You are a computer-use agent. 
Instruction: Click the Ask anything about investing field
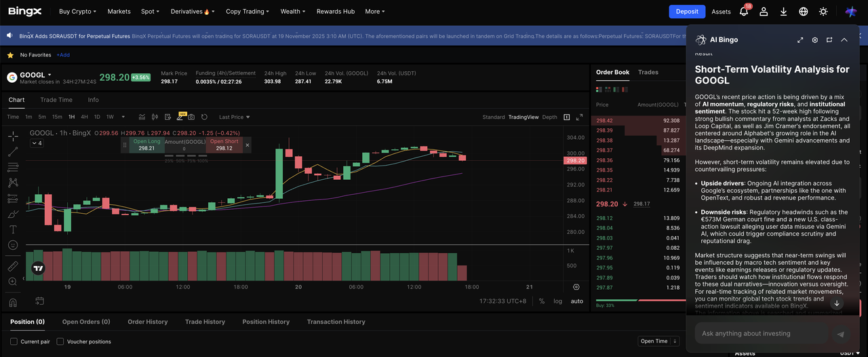[x=759, y=333]
